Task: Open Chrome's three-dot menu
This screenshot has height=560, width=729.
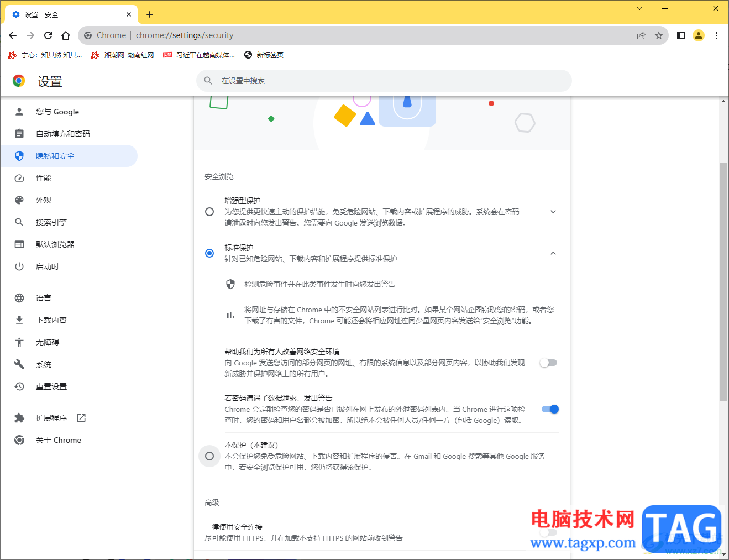Action: pyautogui.click(x=716, y=35)
